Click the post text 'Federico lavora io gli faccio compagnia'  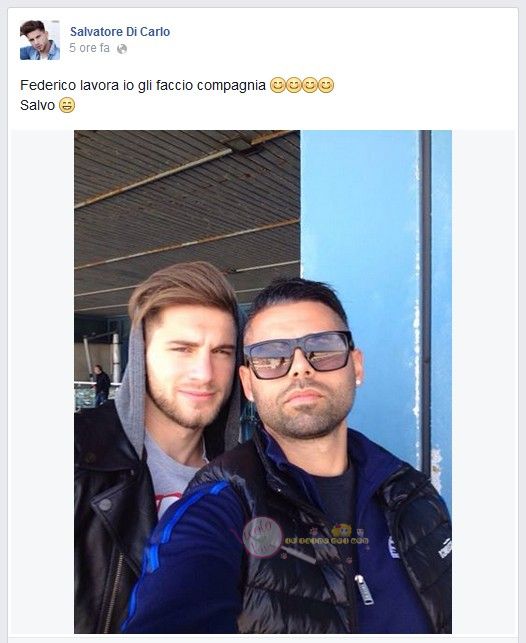pos(143,85)
